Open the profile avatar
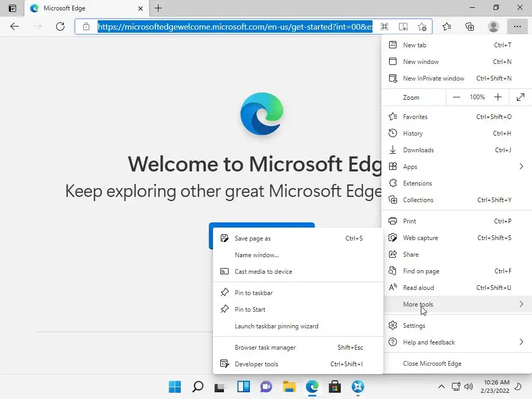 click(494, 26)
